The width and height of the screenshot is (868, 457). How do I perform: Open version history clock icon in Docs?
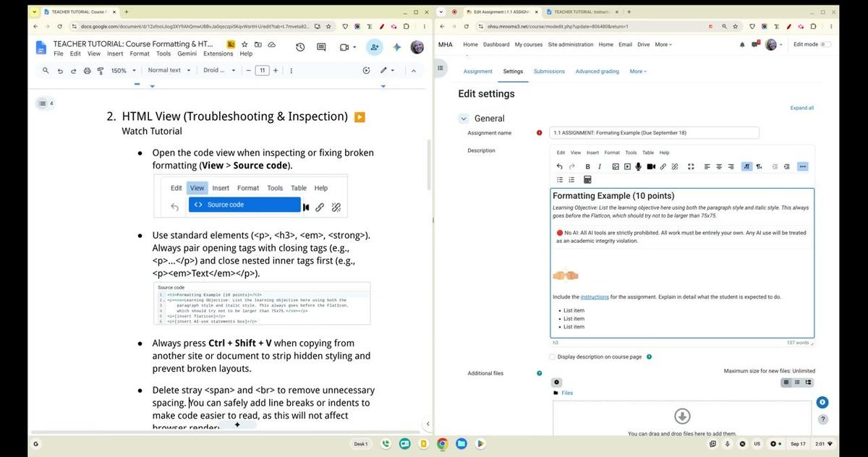point(300,47)
